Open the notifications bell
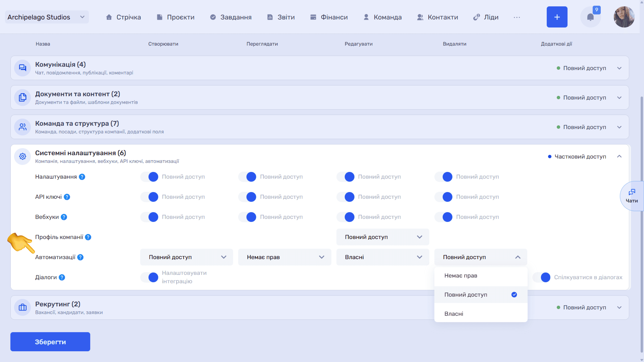The image size is (644, 362). click(x=590, y=17)
